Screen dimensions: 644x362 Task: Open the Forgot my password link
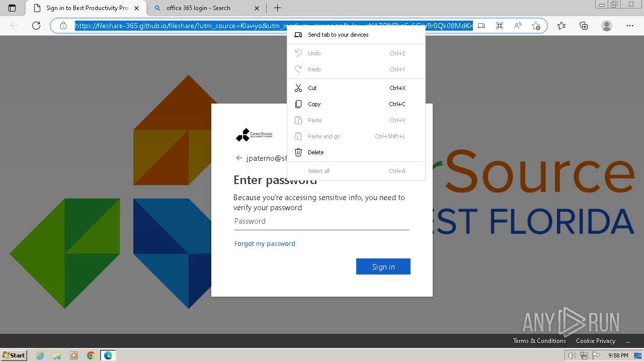click(265, 243)
